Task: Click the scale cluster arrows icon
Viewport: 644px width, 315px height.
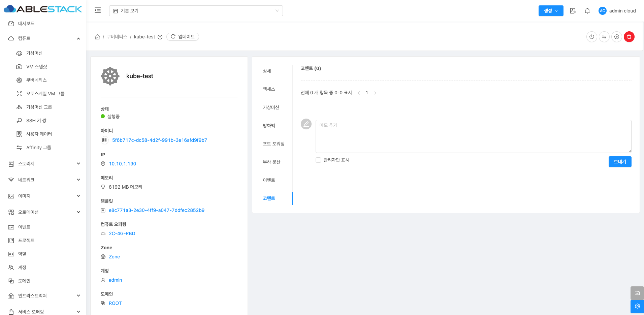Action: (604, 37)
